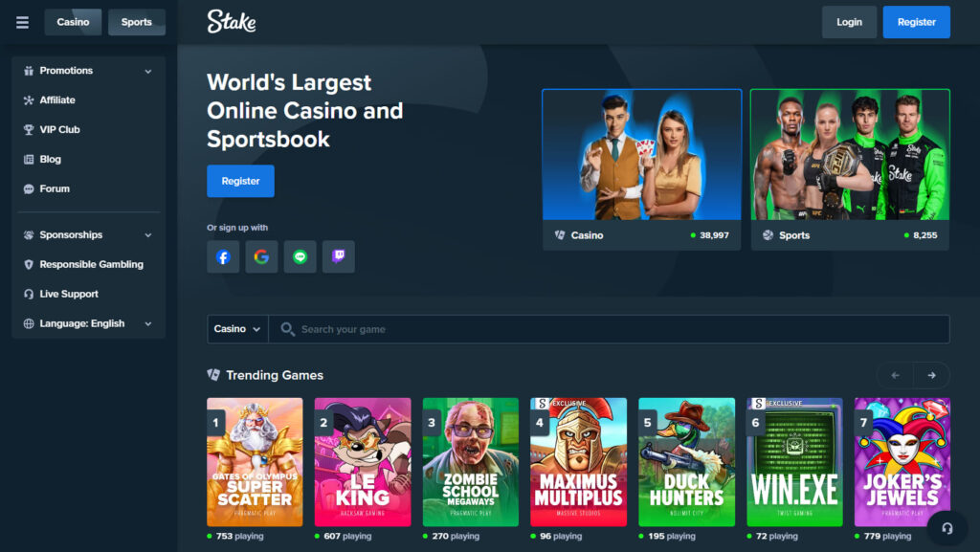
Task: Select the Casino tab in header
Action: point(73,22)
